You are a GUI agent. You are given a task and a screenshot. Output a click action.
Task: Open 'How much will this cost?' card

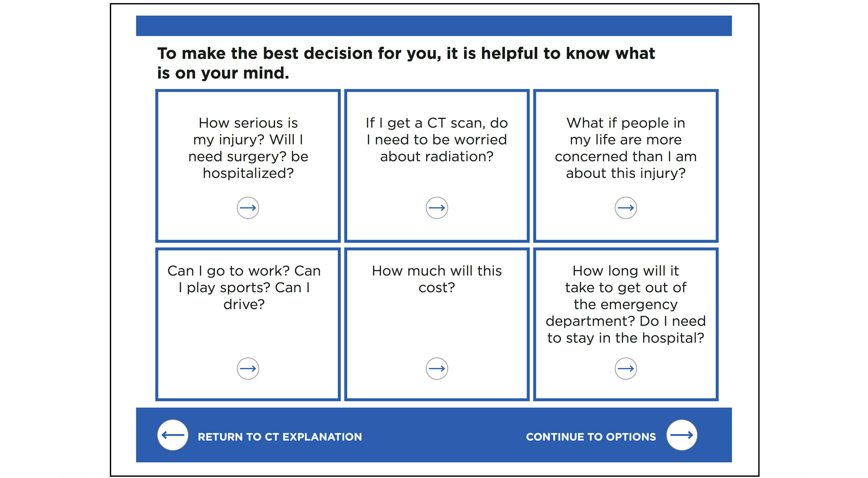pos(437,279)
